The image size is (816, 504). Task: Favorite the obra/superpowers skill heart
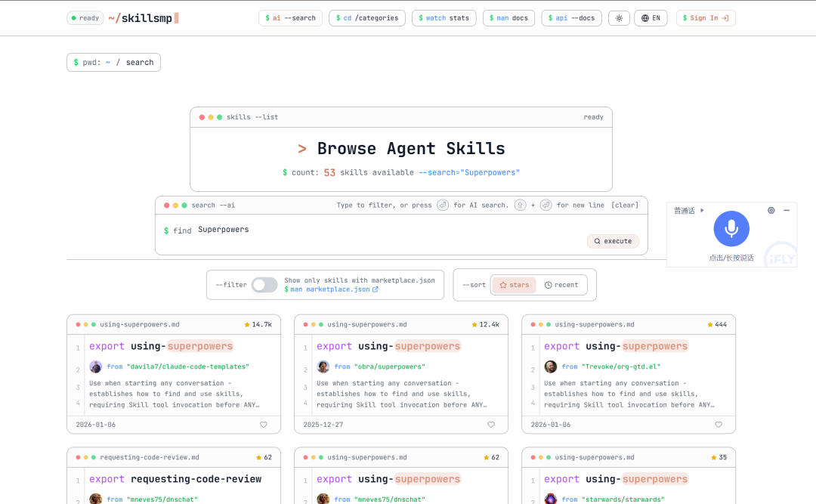(x=491, y=425)
